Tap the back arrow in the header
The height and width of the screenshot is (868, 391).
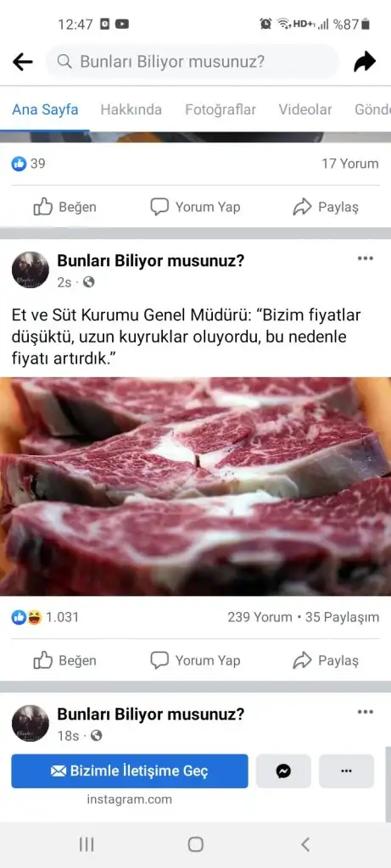tap(23, 62)
